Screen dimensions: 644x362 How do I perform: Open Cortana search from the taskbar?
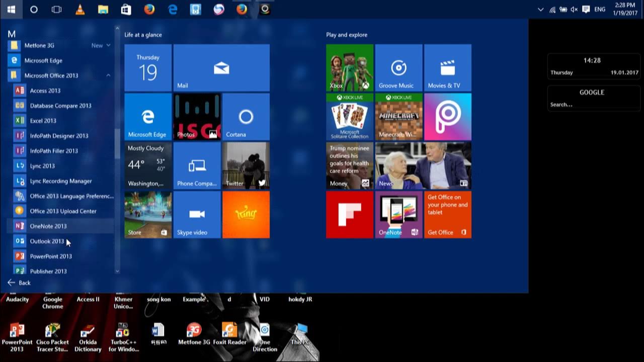(34, 9)
